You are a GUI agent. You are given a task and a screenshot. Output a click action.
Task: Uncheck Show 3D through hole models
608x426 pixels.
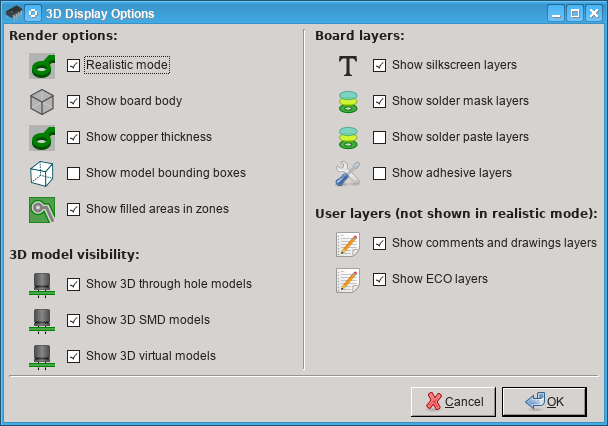(73, 284)
